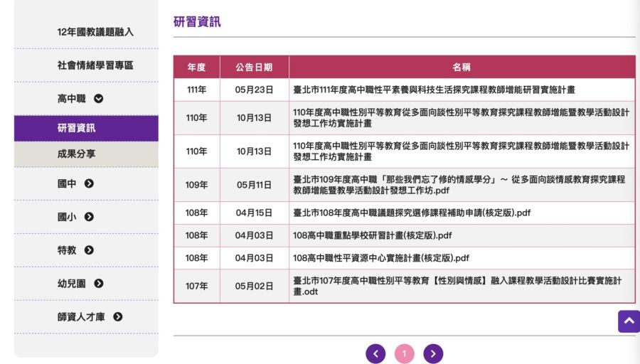Click the 05月02日 date cell
The image size is (640, 364).
[254, 286]
